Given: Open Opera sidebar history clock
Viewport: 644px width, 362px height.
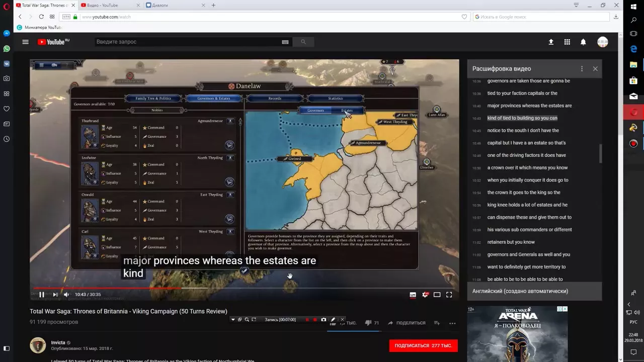Looking at the screenshot, I should [7, 139].
